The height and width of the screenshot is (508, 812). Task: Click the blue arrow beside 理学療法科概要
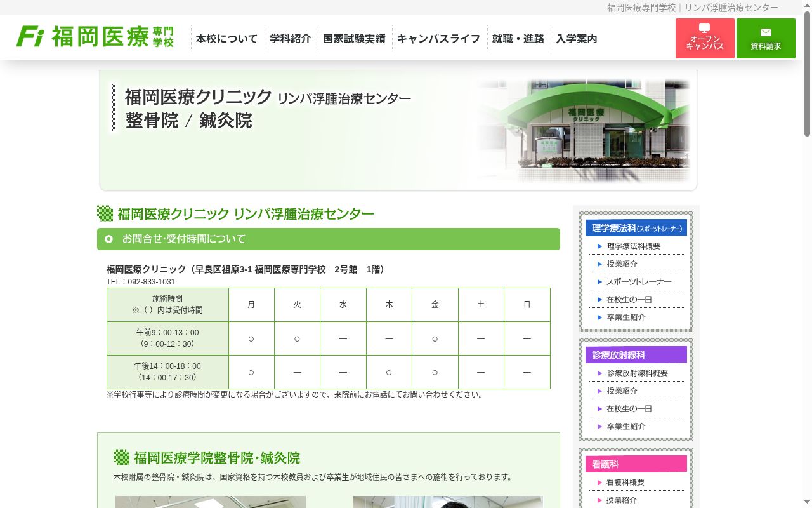[599, 246]
